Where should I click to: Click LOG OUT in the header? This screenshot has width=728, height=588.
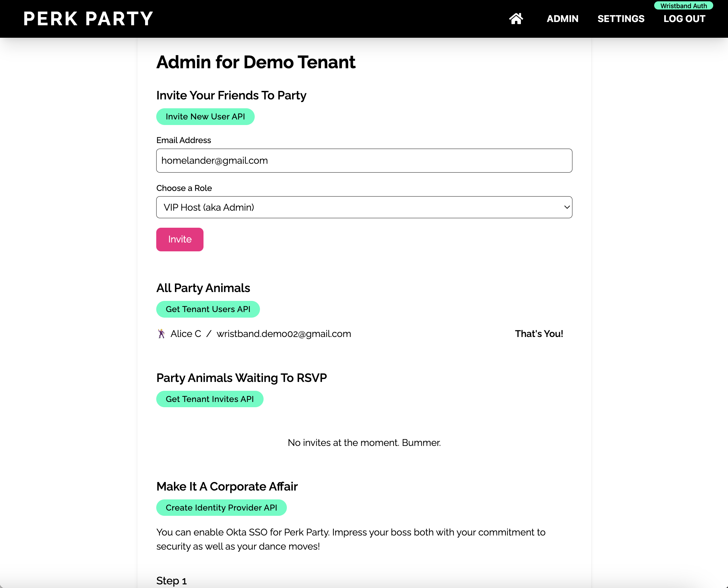point(684,19)
